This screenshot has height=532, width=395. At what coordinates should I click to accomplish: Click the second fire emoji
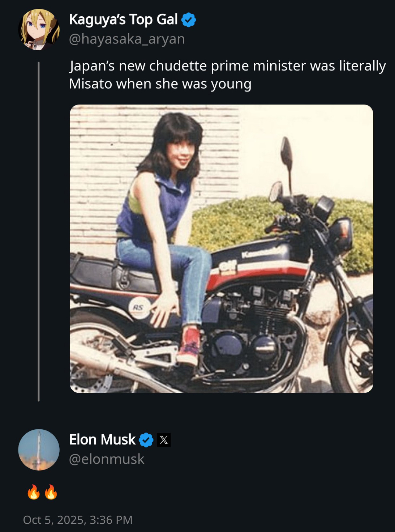[51, 492]
